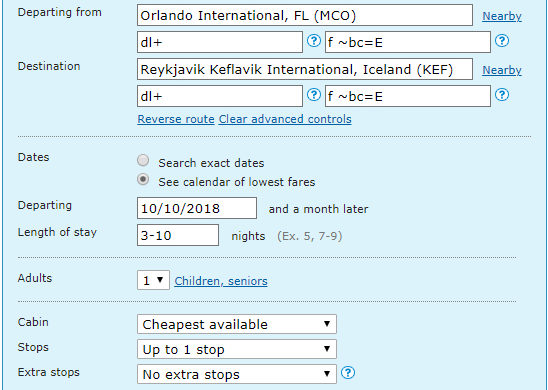Open the Stops dropdown set to Up to 1 stop
The image size is (548, 390).
pos(237,349)
